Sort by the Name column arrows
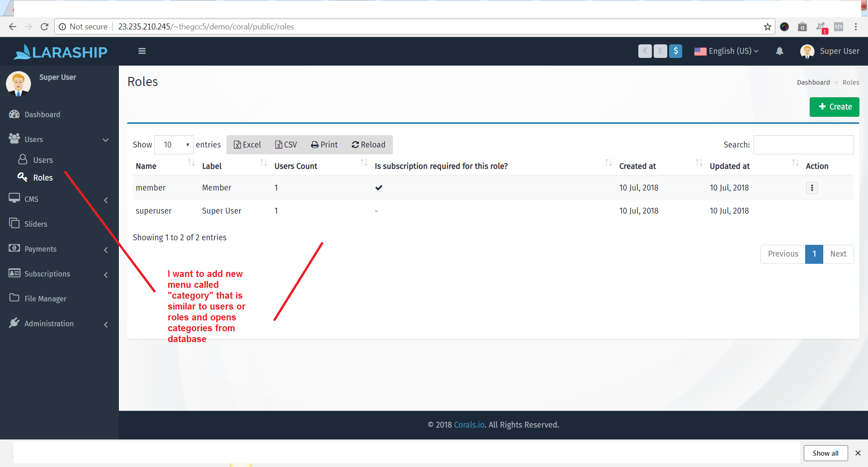Image resolution: width=868 pixels, height=467 pixels. (191, 162)
